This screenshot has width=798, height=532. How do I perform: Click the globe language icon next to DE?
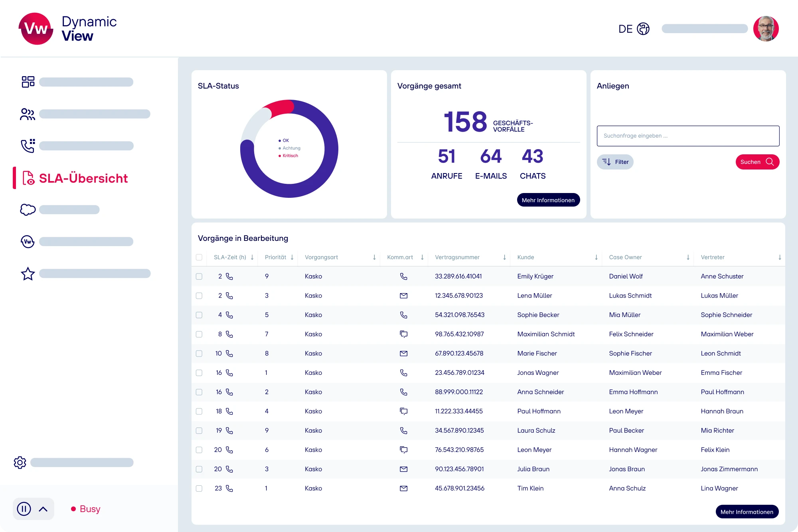(x=643, y=29)
